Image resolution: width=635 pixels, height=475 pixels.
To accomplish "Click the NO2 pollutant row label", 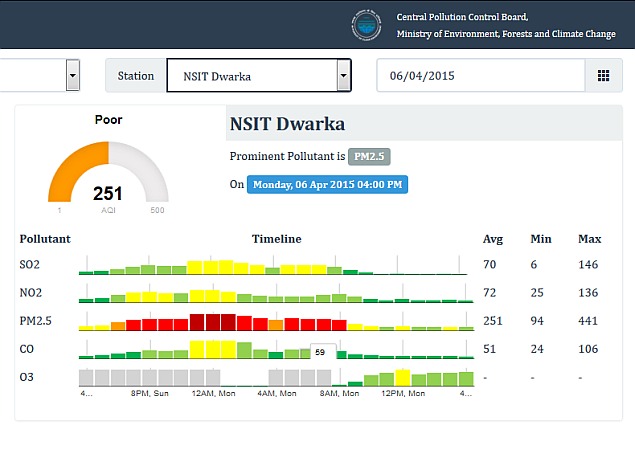I will coord(31,293).
